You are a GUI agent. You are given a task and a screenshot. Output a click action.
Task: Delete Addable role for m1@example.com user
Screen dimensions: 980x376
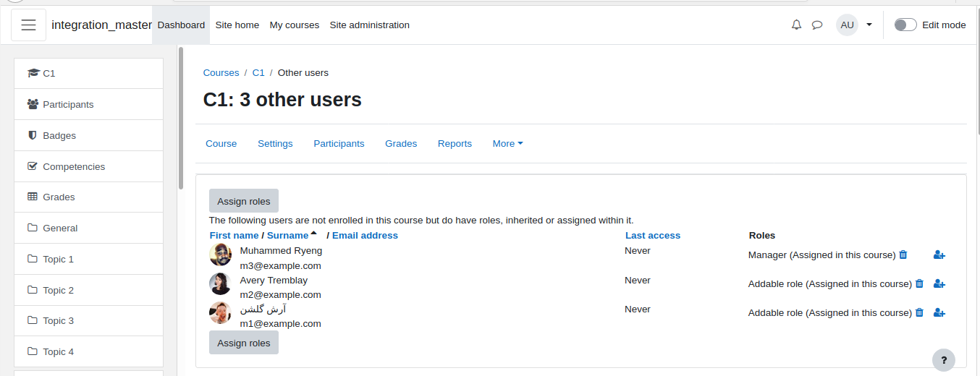click(x=919, y=312)
